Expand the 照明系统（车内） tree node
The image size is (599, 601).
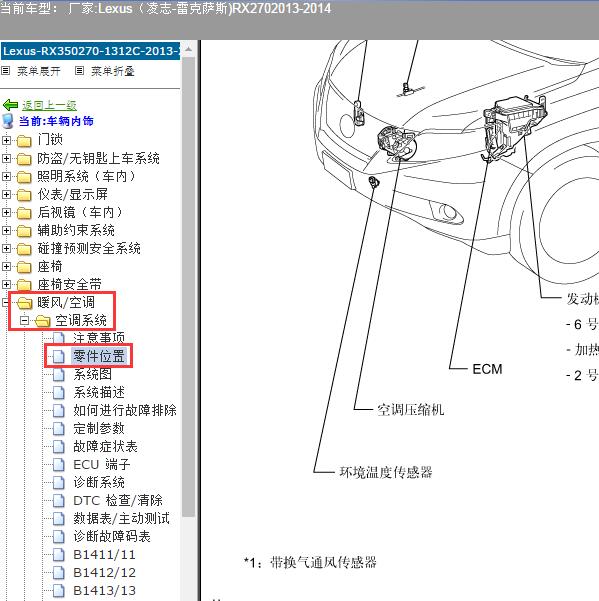pyautogui.click(x=6, y=176)
